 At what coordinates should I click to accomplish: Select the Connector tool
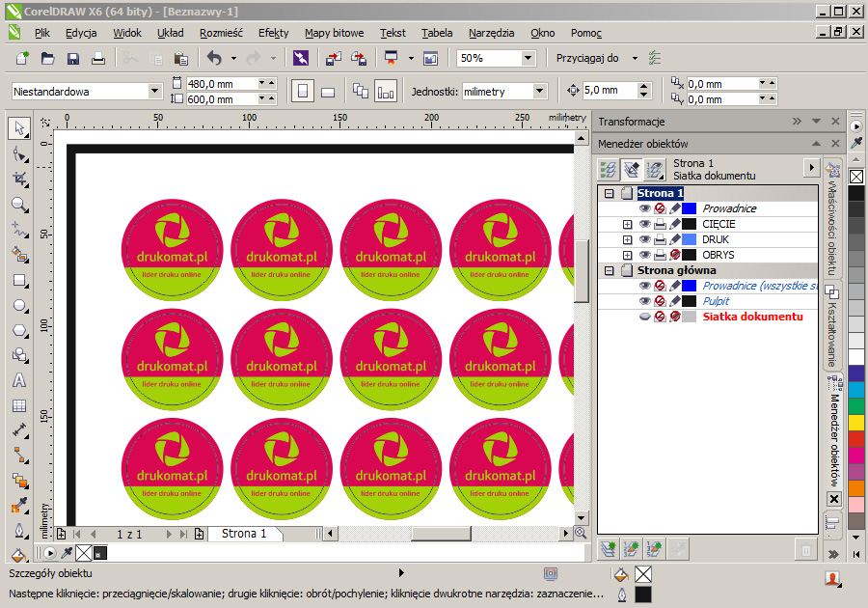(x=19, y=456)
